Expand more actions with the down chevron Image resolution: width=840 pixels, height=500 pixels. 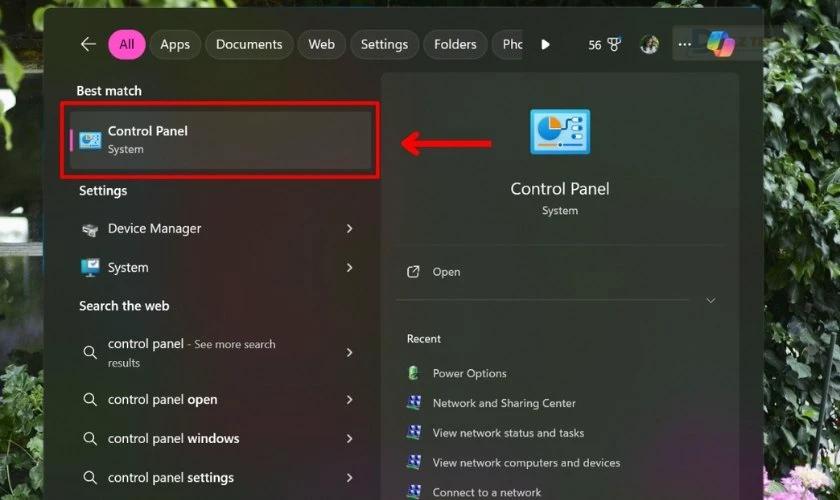click(711, 301)
